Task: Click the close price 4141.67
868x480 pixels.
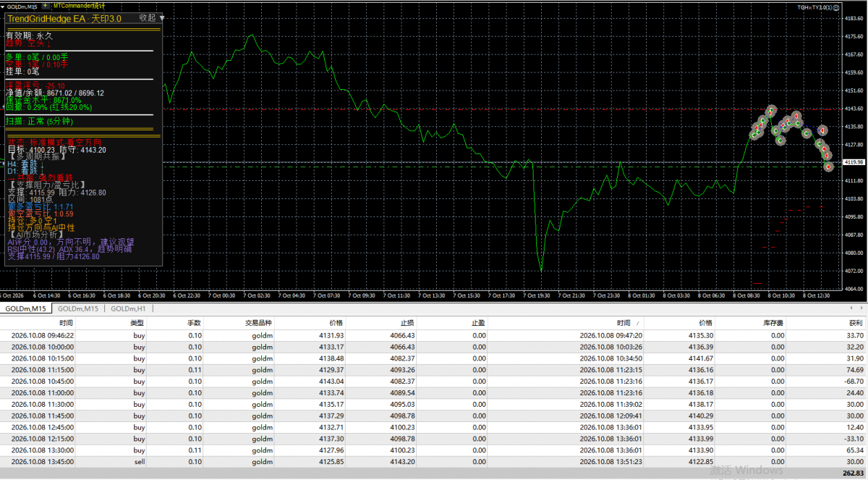Action: coord(699,358)
